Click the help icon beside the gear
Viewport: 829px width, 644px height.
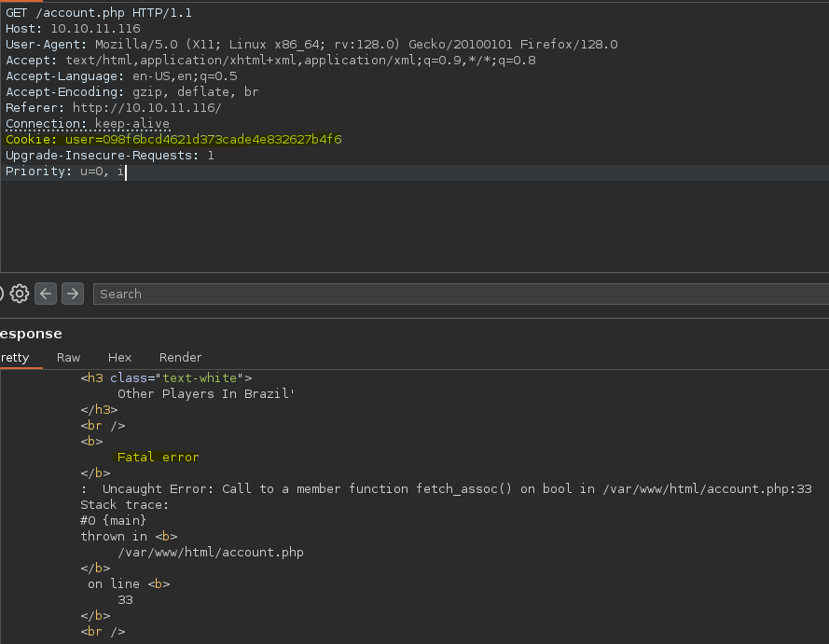point(1,294)
